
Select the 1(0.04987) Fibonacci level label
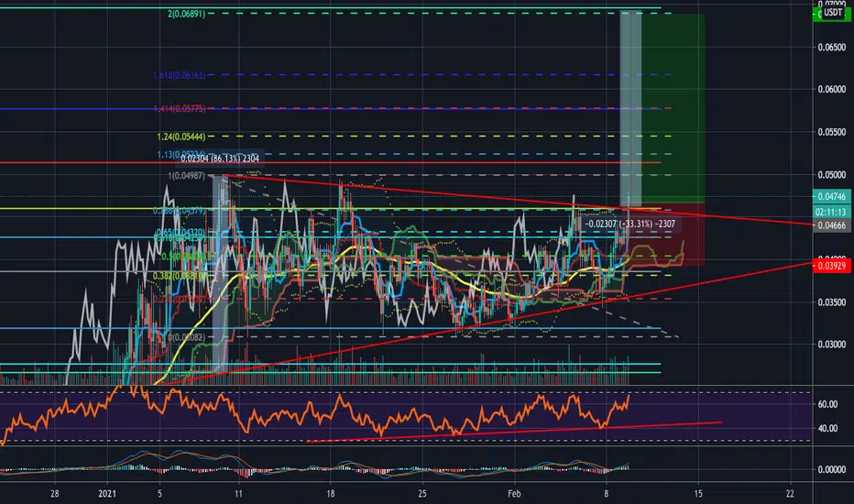[x=187, y=175]
